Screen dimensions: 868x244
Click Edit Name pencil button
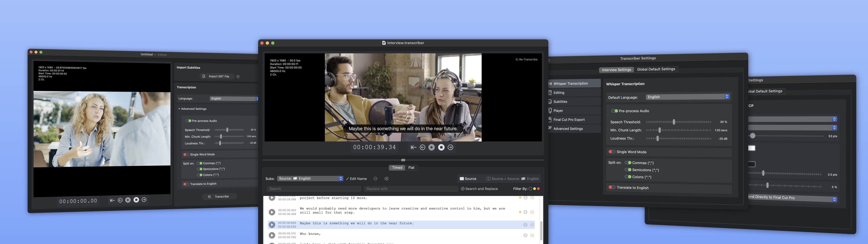[x=356, y=179]
